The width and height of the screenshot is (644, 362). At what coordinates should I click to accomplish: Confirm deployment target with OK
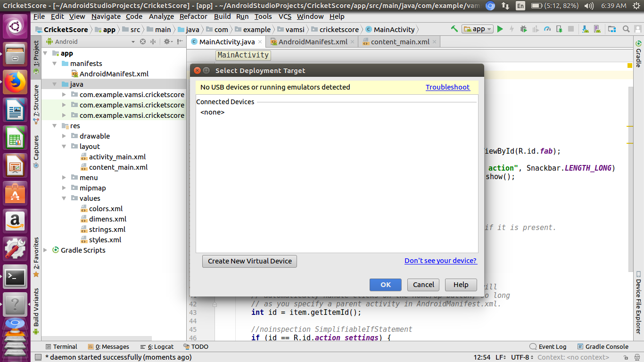386,285
